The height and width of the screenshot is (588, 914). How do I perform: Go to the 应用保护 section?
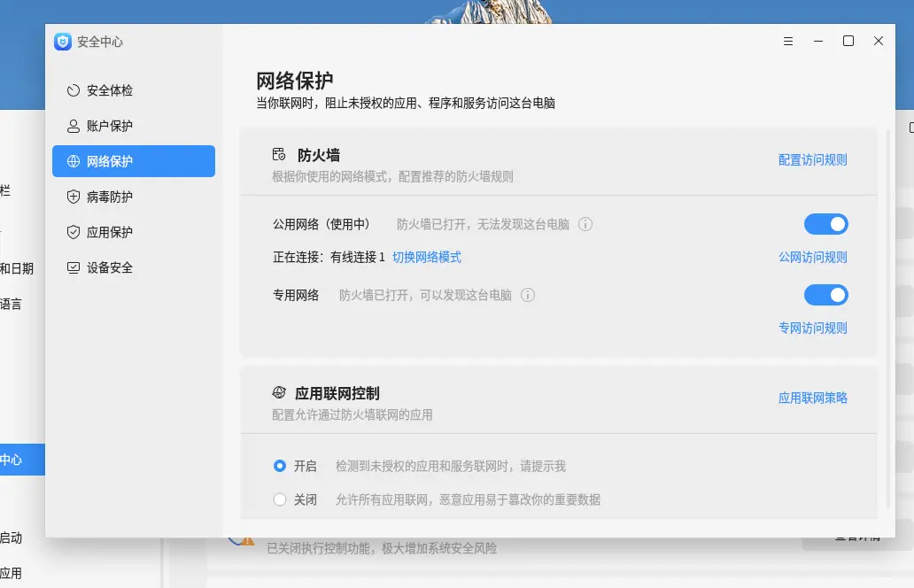coord(134,232)
